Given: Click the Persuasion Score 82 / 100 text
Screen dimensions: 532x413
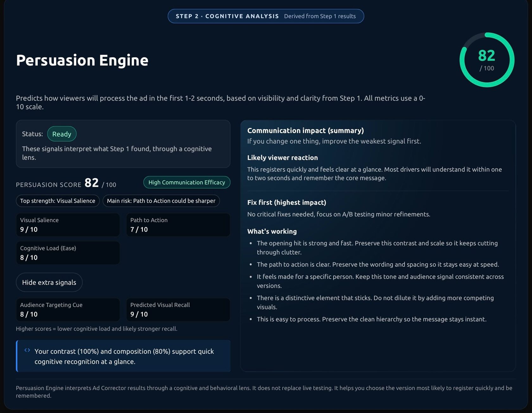Looking at the screenshot, I should (x=66, y=184).
